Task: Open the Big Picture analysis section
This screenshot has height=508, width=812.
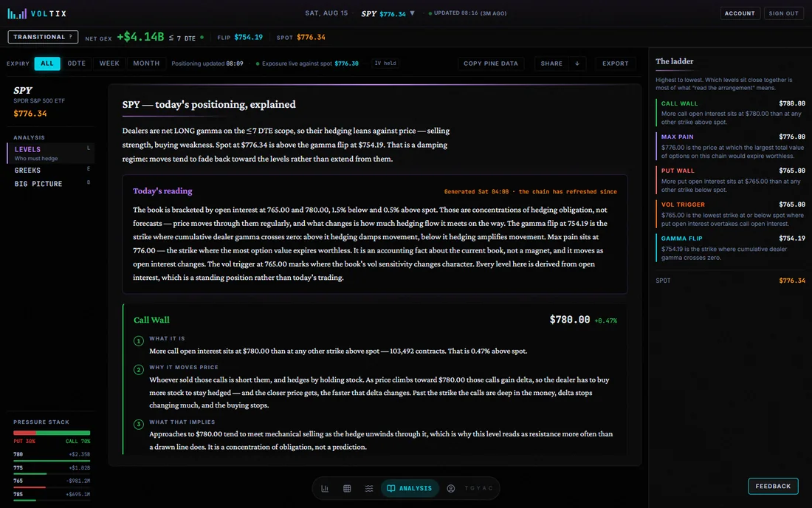Action: (51, 184)
